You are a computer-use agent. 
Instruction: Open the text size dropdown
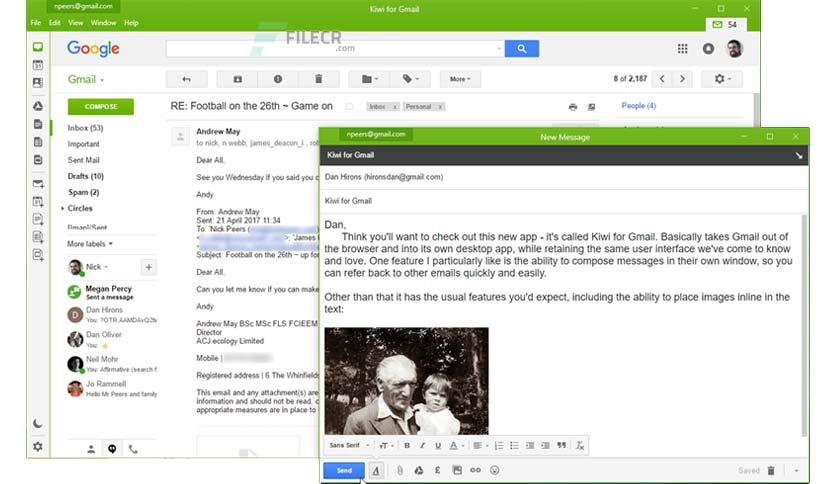click(386, 446)
